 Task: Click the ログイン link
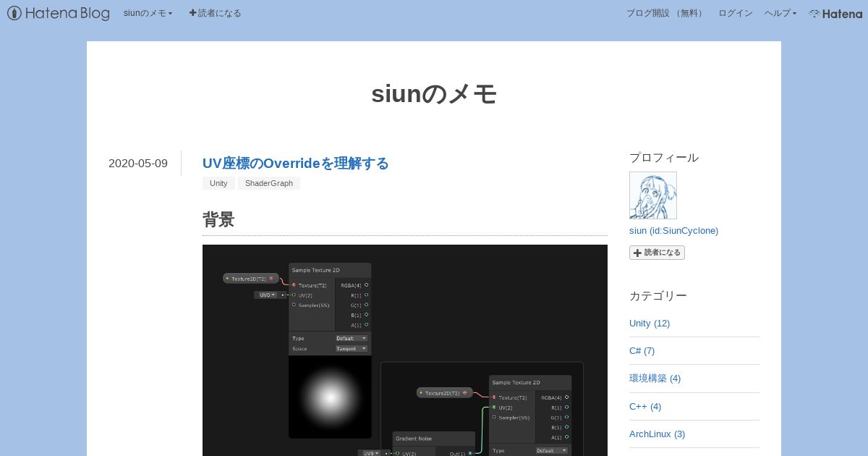tap(735, 13)
